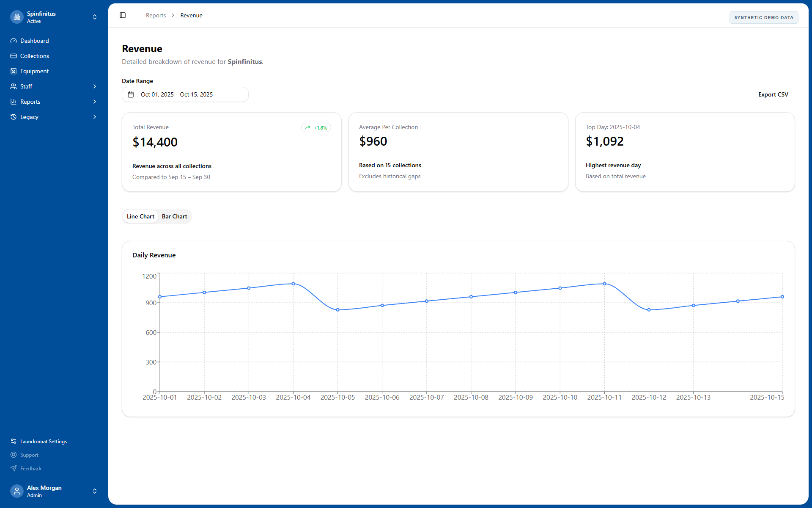Click the Synthetic Demo Data badge
The width and height of the screenshot is (812, 508).
[764, 17]
